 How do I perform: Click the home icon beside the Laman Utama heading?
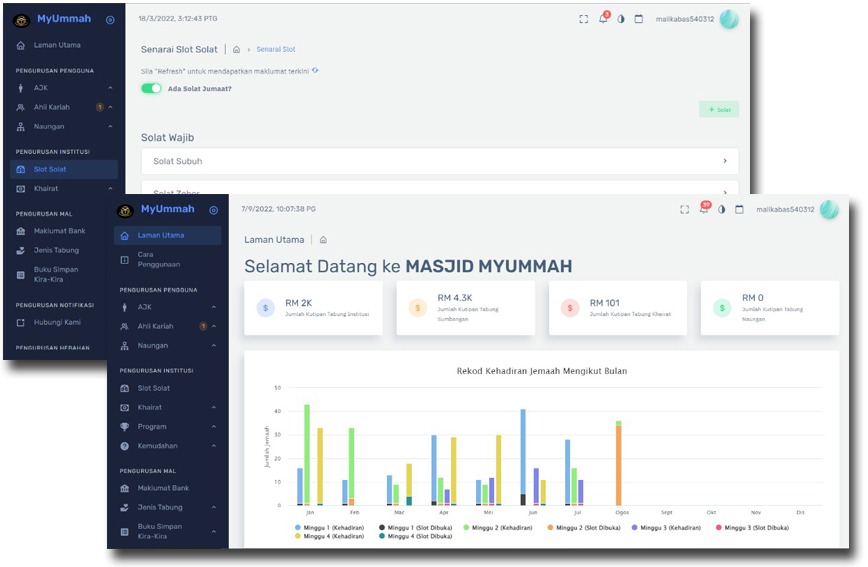[323, 240]
